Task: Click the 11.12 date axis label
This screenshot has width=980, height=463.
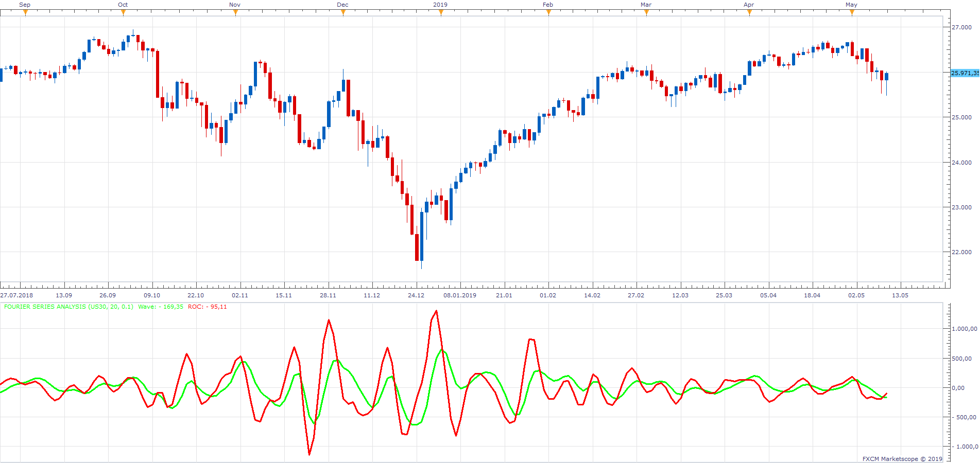Action: (372, 295)
